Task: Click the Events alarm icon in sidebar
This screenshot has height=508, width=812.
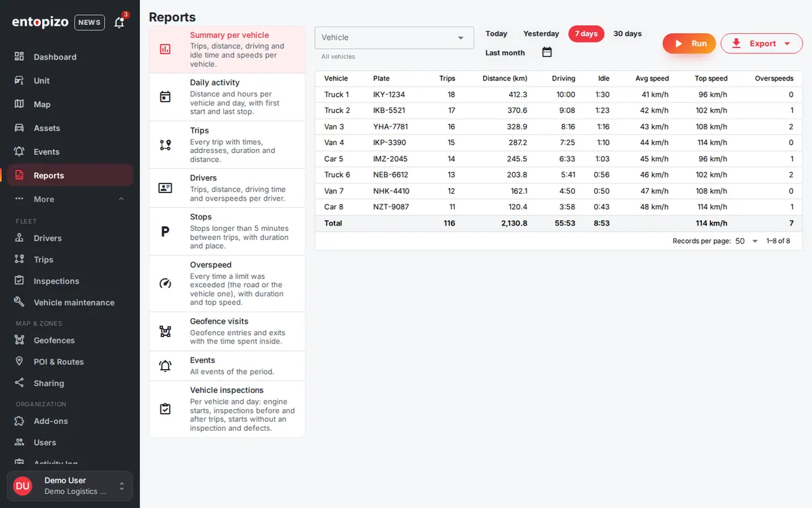Action: click(20, 152)
